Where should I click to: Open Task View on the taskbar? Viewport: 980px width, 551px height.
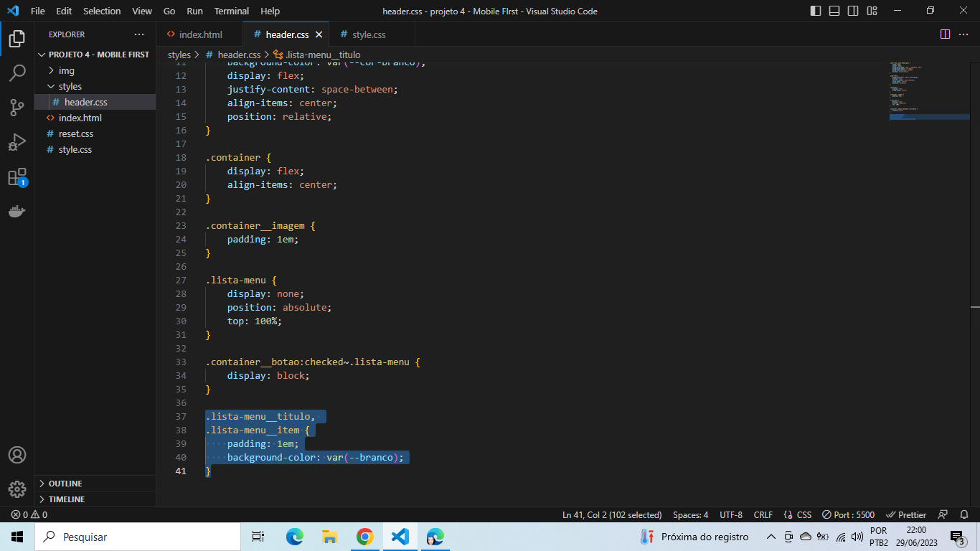click(258, 537)
